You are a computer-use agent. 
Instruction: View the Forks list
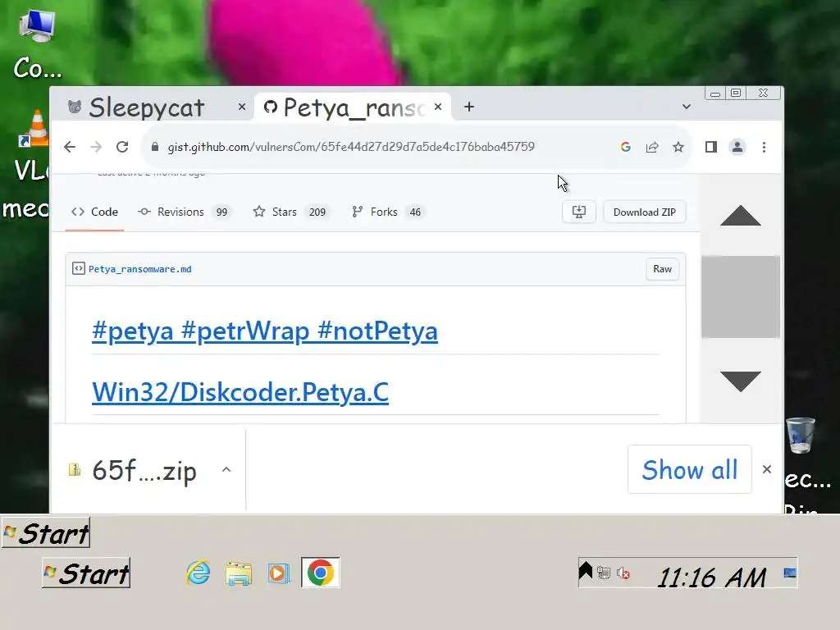tap(388, 212)
